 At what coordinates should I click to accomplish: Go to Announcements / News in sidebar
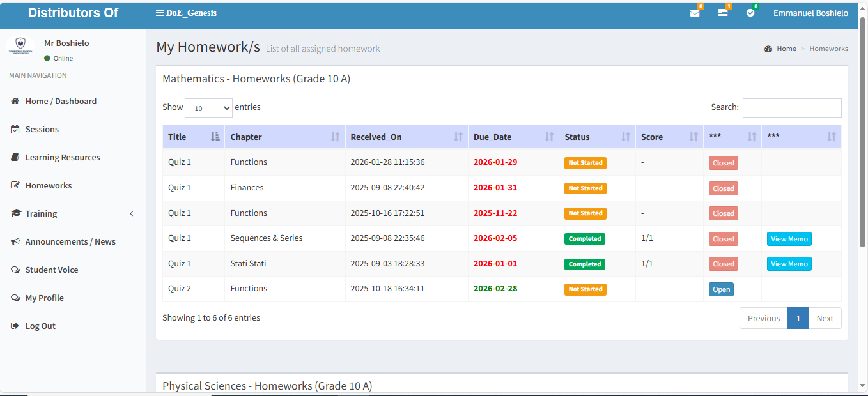tap(70, 241)
